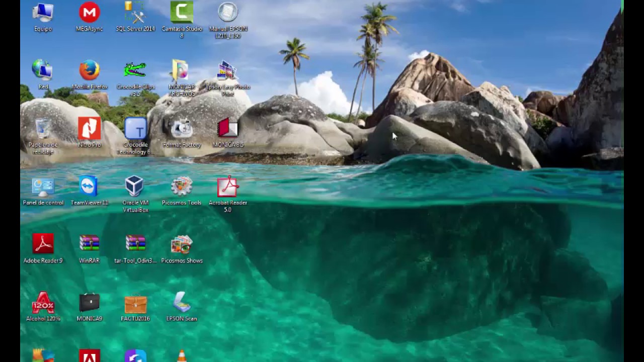
Task: Select the SQL Server 2014 shortcut
Action: pos(135,14)
